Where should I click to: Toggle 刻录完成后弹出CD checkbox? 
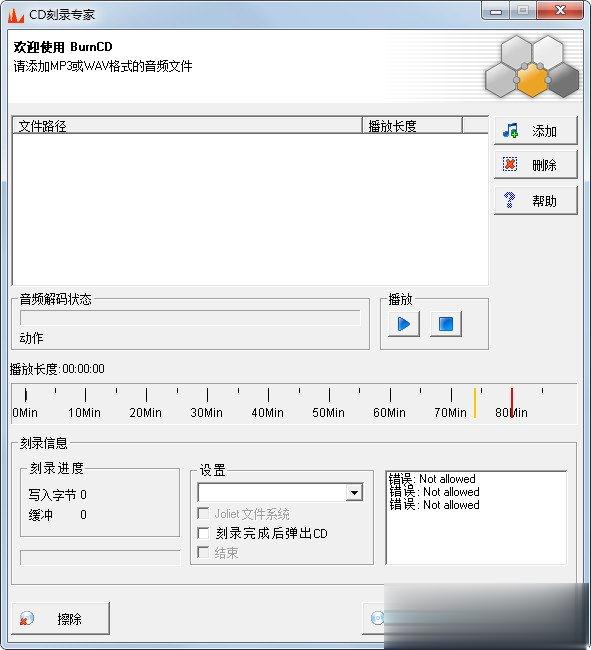pos(203,533)
